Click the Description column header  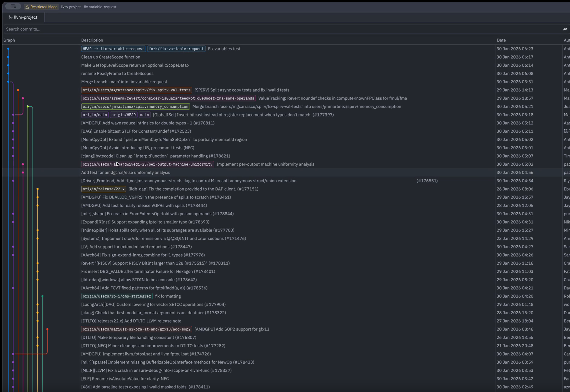coord(92,40)
